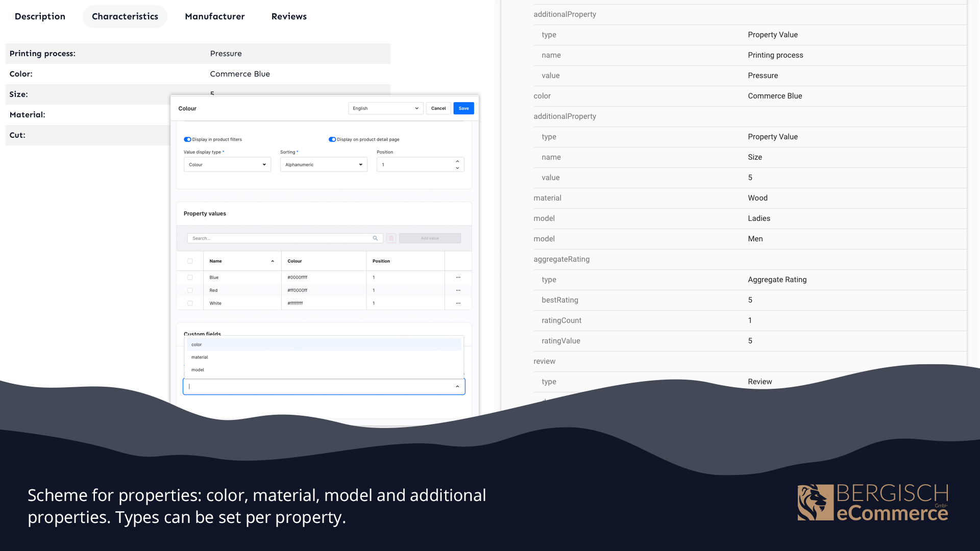This screenshot has width=980, height=551.
Task: Check the Blue row checkbox
Action: (190, 278)
